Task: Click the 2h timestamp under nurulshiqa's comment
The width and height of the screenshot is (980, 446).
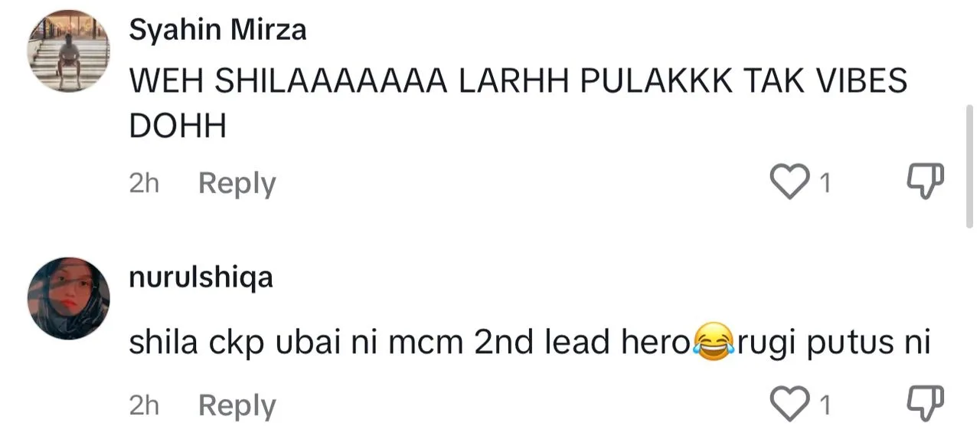Action: (144, 405)
